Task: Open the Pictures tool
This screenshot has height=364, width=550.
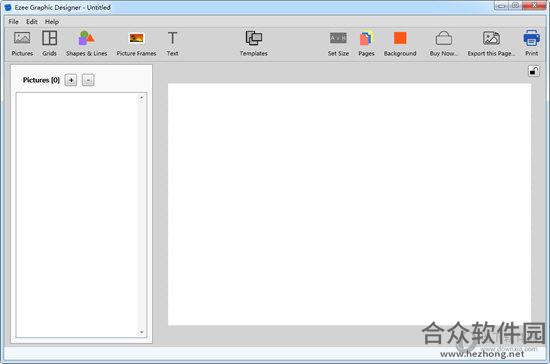Action: 22,43
